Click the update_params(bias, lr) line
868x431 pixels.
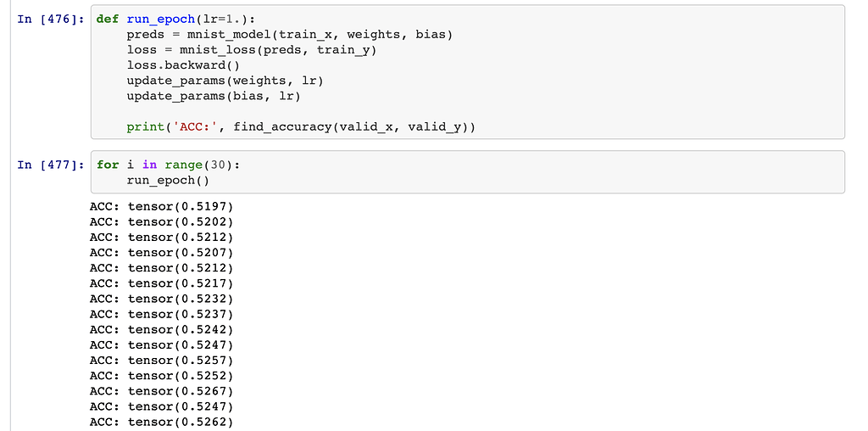click(214, 96)
